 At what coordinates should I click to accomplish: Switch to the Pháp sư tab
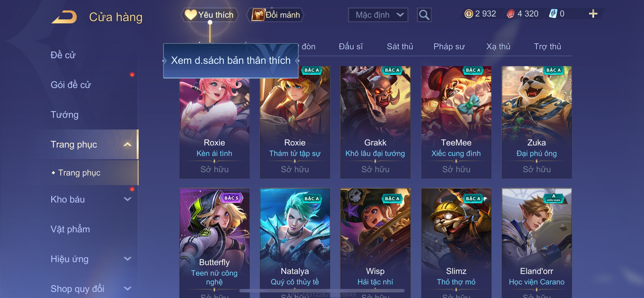click(x=449, y=47)
